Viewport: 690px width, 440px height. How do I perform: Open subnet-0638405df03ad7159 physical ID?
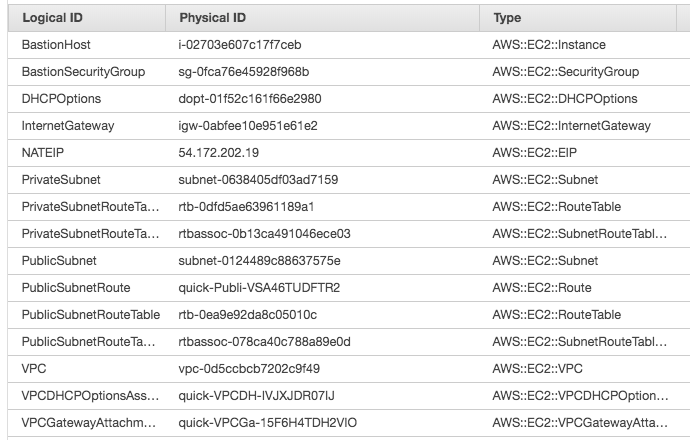click(x=258, y=180)
